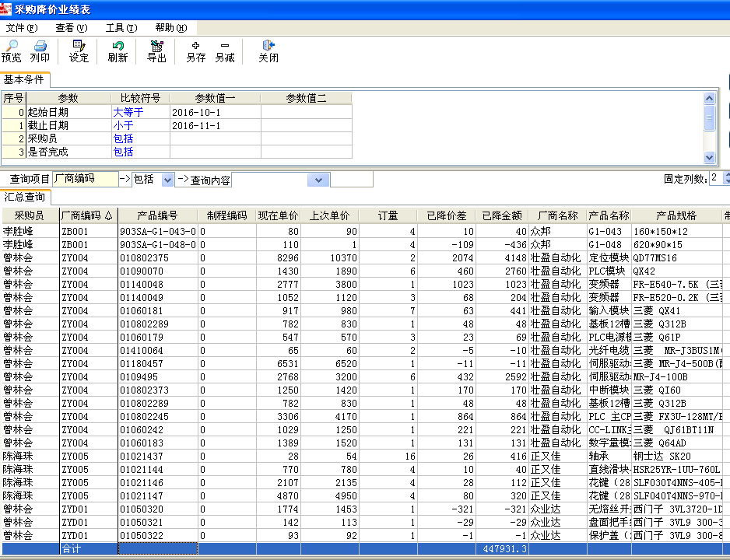Image resolution: width=730 pixels, height=560 pixels.
Task: Click the 起始日期 parameter row
Action: pyautogui.click(x=177, y=112)
